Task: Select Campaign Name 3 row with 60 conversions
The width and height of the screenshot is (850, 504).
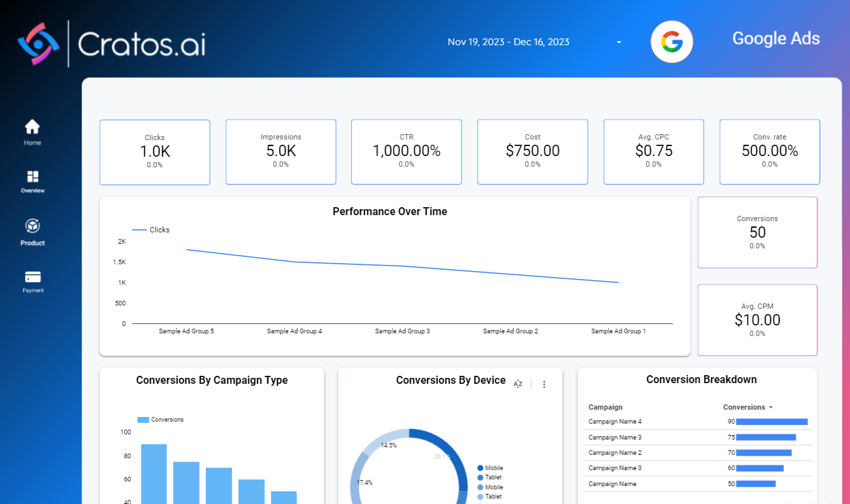Action: 698,468
